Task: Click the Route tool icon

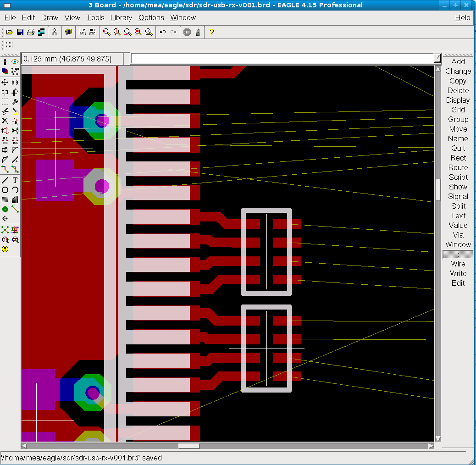Action: pos(5,170)
